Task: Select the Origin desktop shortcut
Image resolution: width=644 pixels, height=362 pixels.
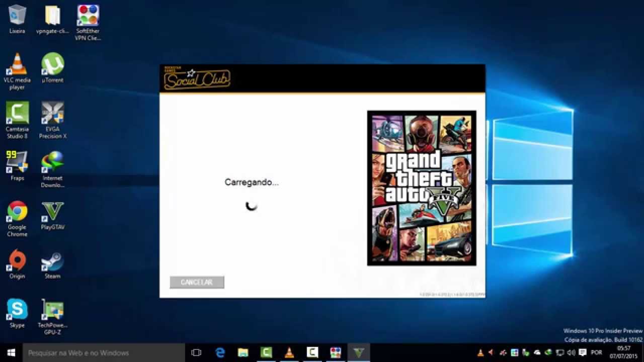Action: point(17,264)
